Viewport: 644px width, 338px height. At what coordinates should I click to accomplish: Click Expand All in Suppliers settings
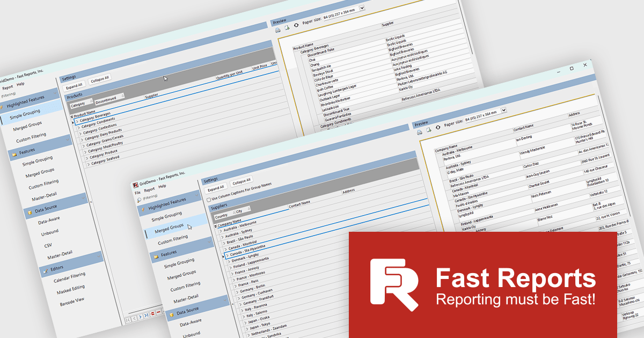tap(215, 188)
